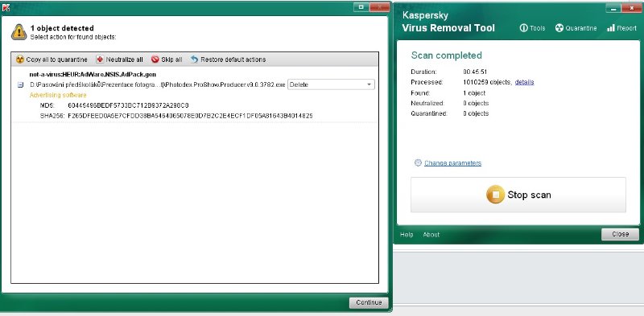
Task: Open the About link
Action: click(x=431, y=234)
